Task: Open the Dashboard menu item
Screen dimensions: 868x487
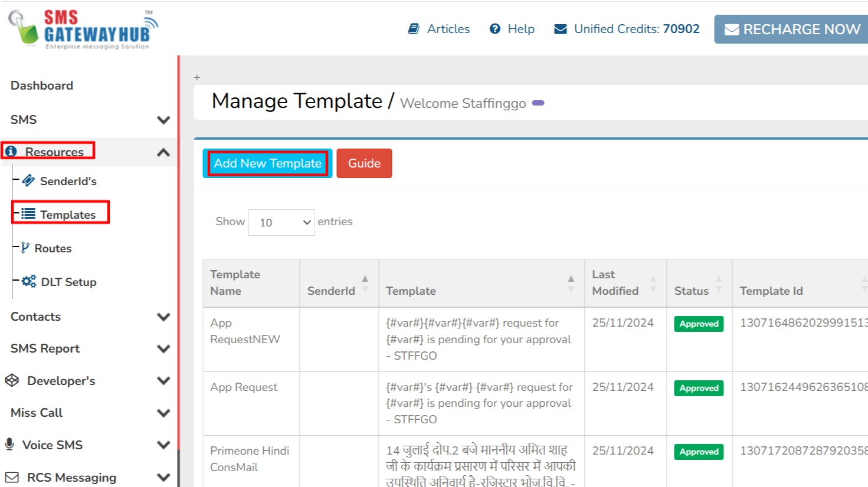Action: (42, 85)
